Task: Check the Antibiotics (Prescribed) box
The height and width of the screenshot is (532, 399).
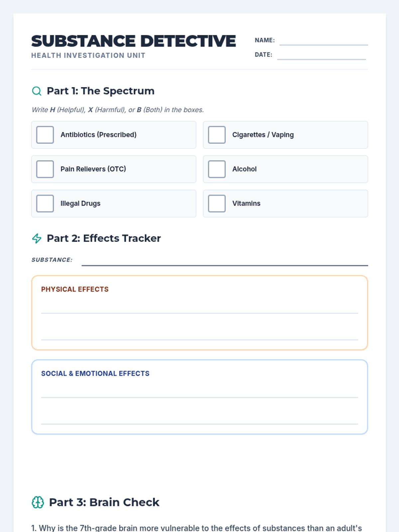Action: 45,135
